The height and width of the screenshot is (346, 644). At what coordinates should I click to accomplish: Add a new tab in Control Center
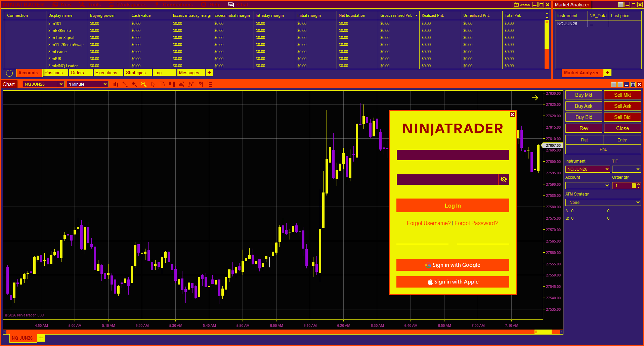pyautogui.click(x=209, y=73)
